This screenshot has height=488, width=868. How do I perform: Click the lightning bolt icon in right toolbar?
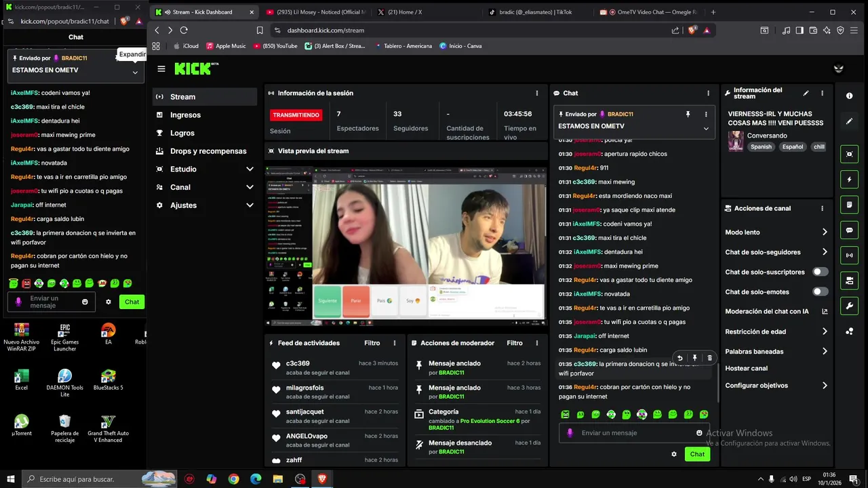(x=849, y=180)
